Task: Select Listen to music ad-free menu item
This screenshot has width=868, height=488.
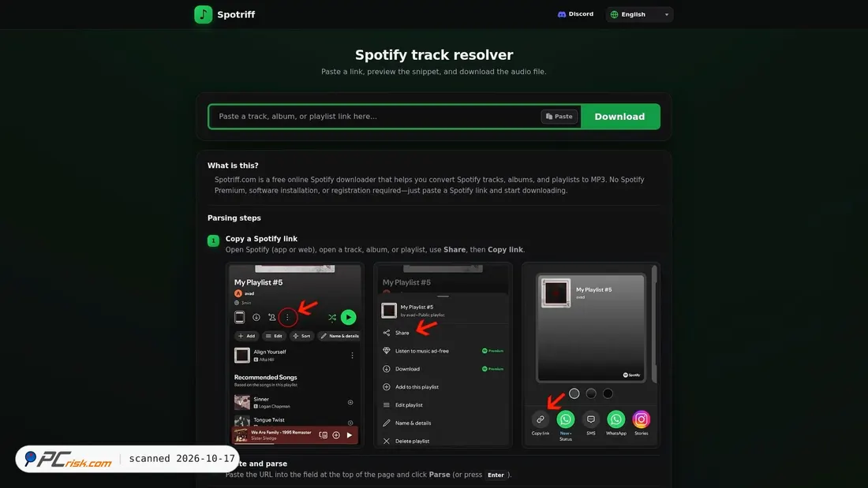Action: pos(443,351)
